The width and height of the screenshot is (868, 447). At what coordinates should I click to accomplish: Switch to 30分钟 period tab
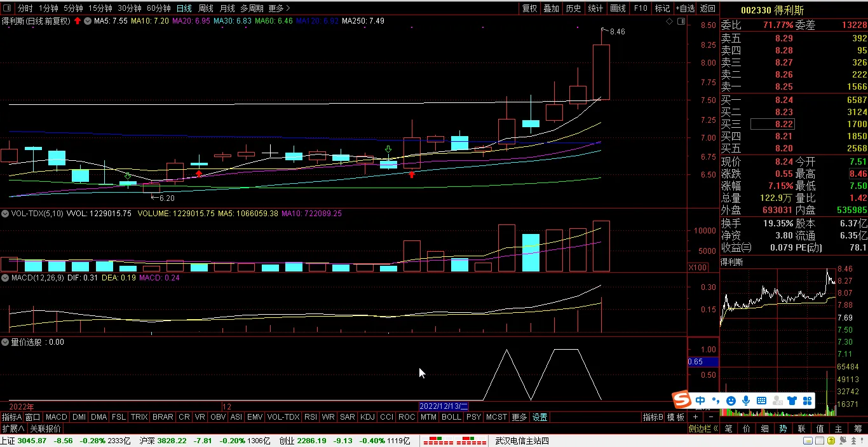tap(130, 8)
